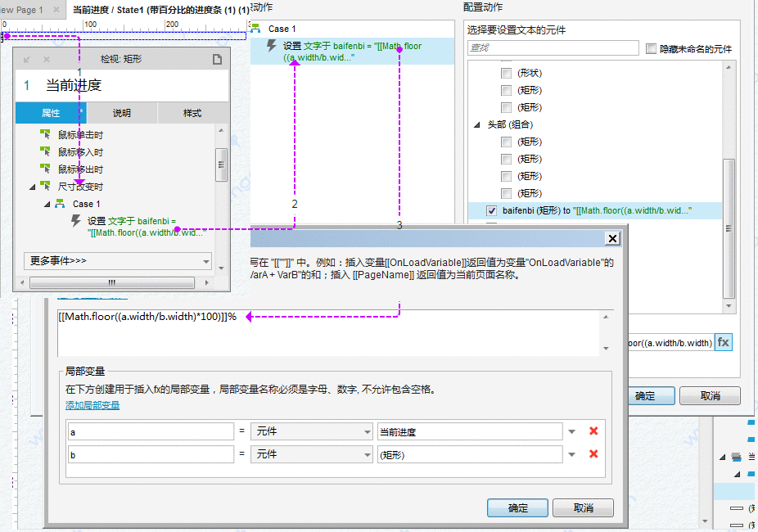
Task: Click the lightning action icon in inspector
Action: point(76,221)
